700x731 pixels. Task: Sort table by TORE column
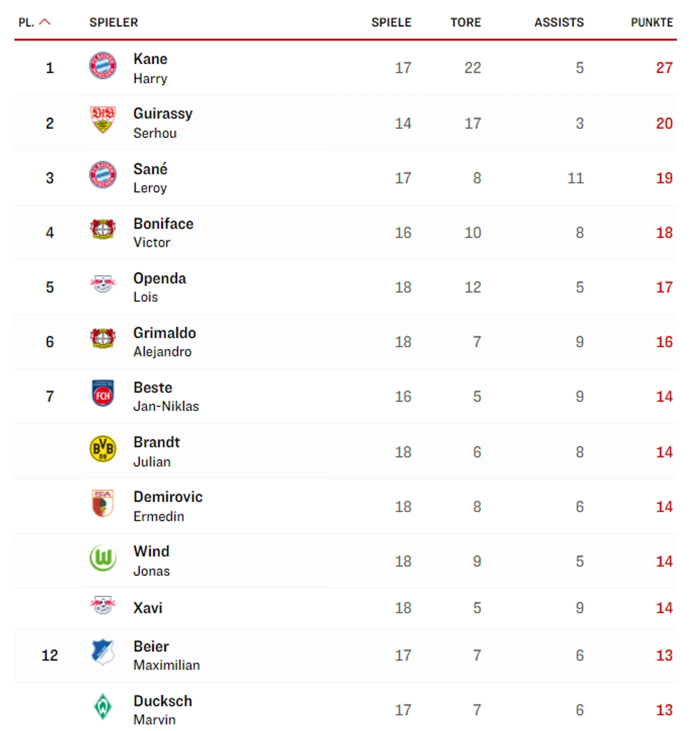click(466, 23)
